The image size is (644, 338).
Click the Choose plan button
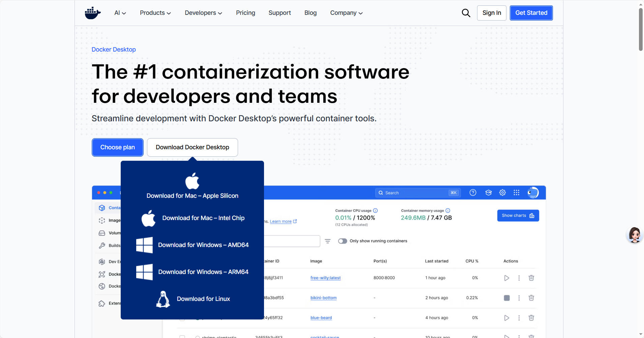tap(118, 147)
